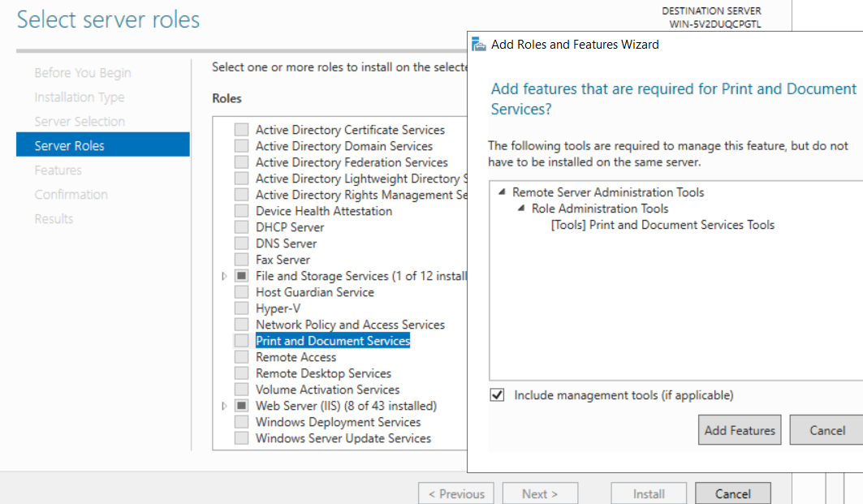The image size is (863, 504).
Task: Select the Fax Server role label
Action: (x=283, y=260)
